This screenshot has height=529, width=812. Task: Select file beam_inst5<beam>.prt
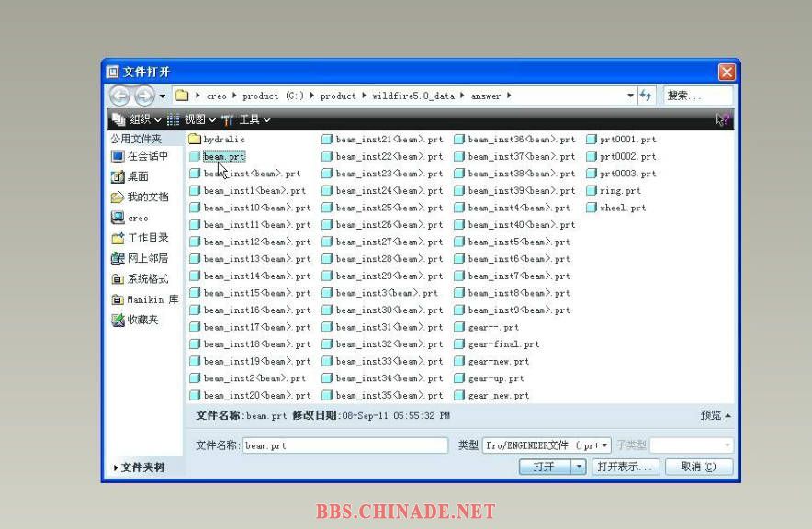[x=513, y=242]
